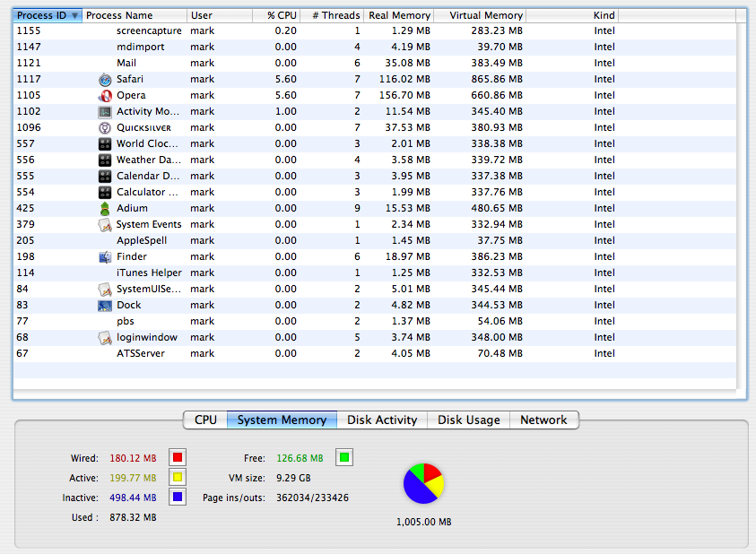Switch to the Network tab

point(543,420)
